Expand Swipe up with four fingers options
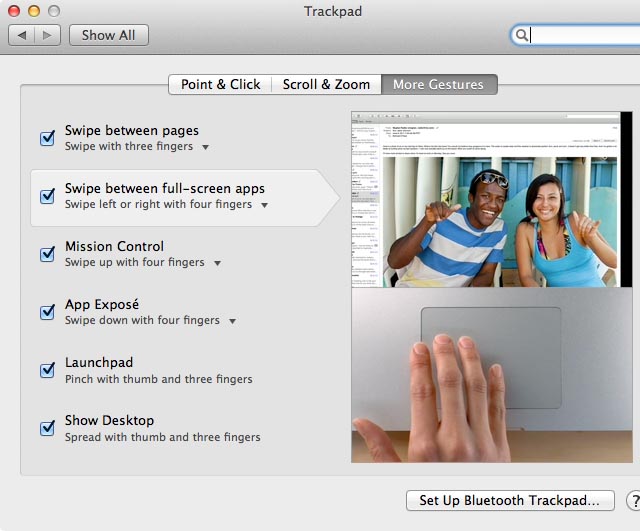The height and width of the screenshot is (531, 640). point(217,263)
